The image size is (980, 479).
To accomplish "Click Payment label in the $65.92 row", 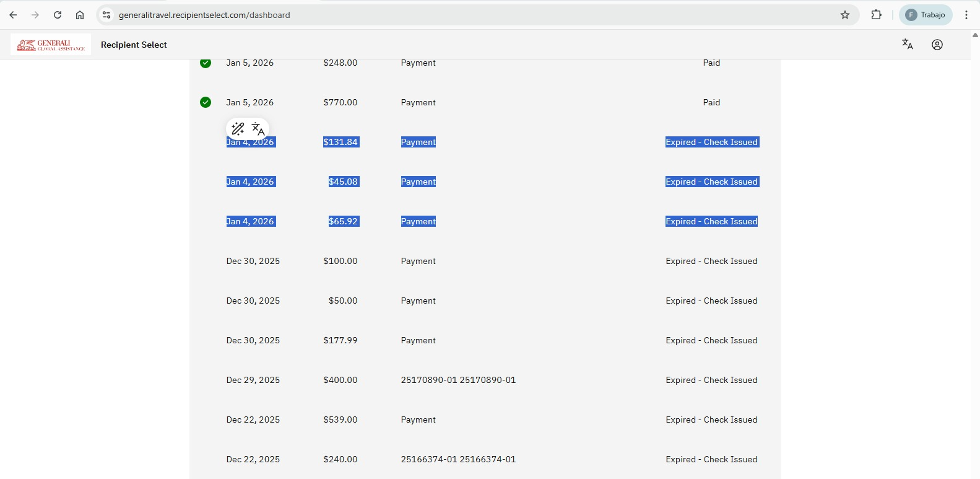I will pos(418,221).
